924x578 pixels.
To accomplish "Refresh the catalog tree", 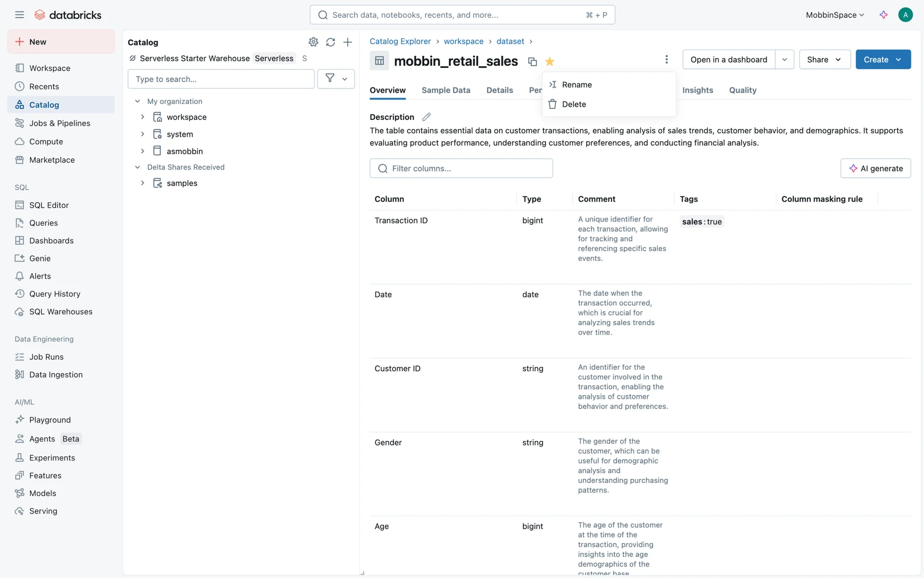I will (330, 42).
